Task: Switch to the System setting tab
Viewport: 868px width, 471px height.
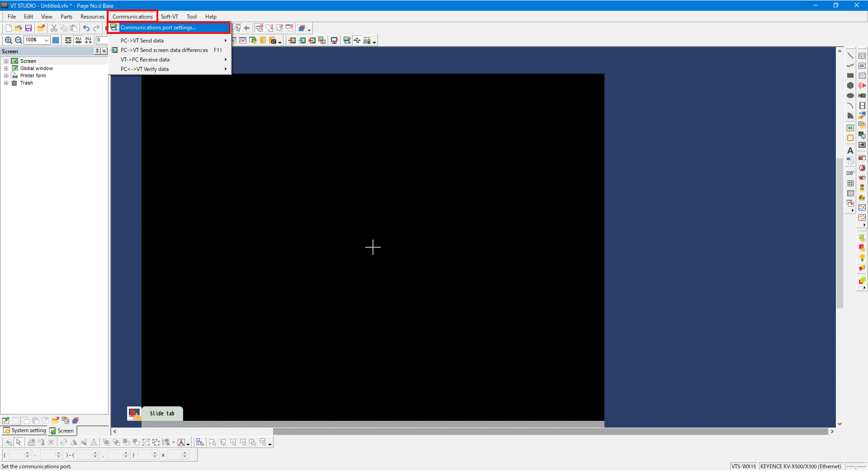Action: point(25,431)
